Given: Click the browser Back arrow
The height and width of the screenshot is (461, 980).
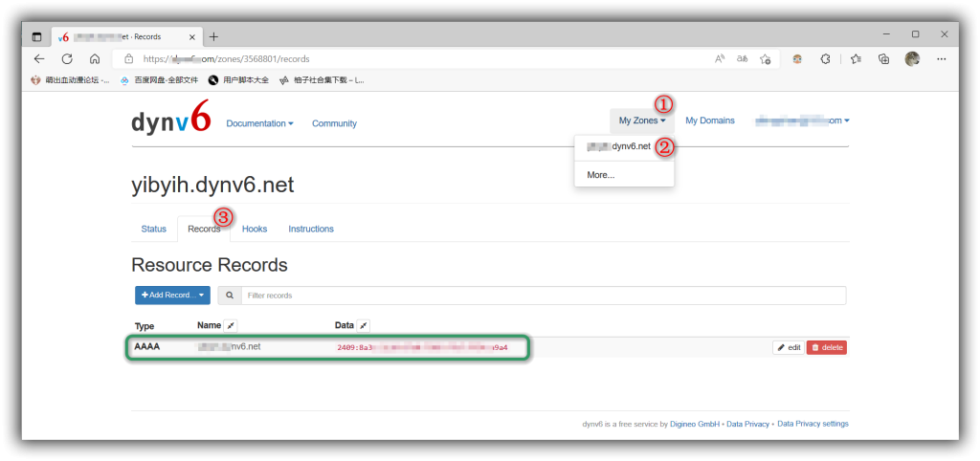Looking at the screenshot, I should click(x=39, y=58).
